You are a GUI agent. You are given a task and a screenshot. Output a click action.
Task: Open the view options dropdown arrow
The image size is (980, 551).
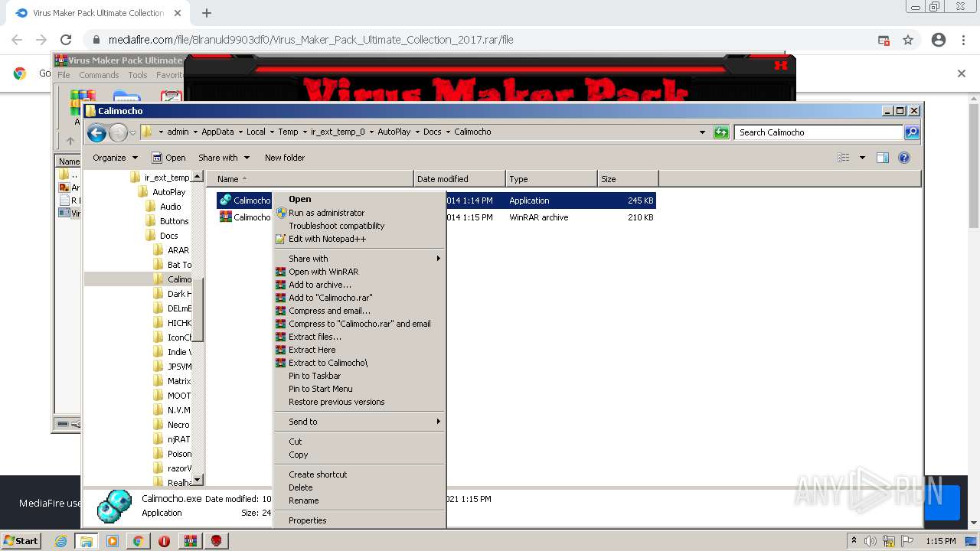point(862,158)
